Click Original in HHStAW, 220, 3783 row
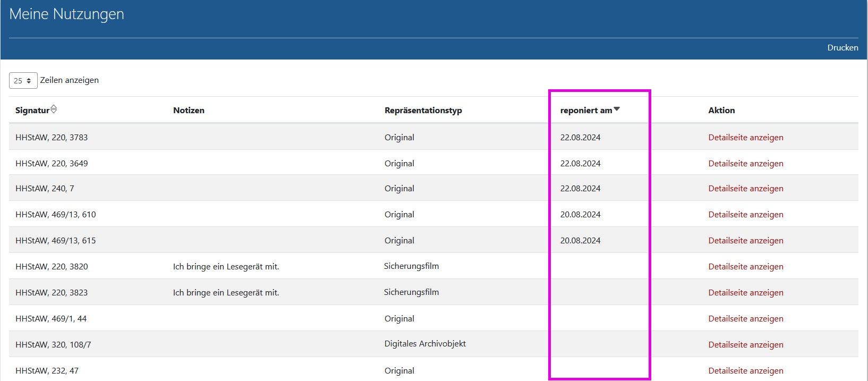868x381 pixels. tap(399, 138)
